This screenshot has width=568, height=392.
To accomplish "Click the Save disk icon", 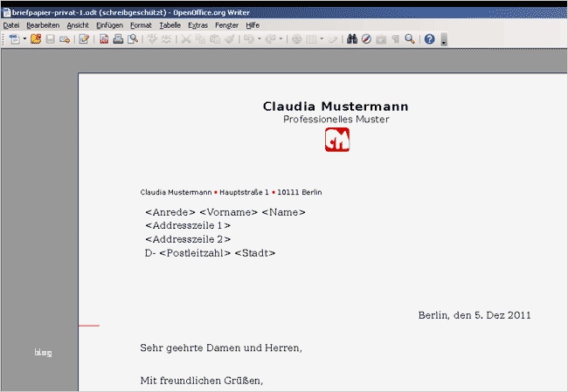I will (x=50, y=38).
